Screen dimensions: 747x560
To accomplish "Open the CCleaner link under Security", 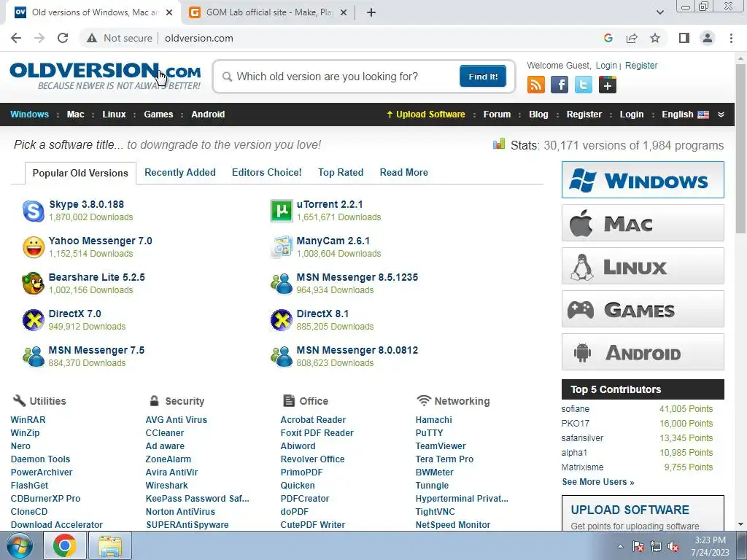I will pos(164,433).
